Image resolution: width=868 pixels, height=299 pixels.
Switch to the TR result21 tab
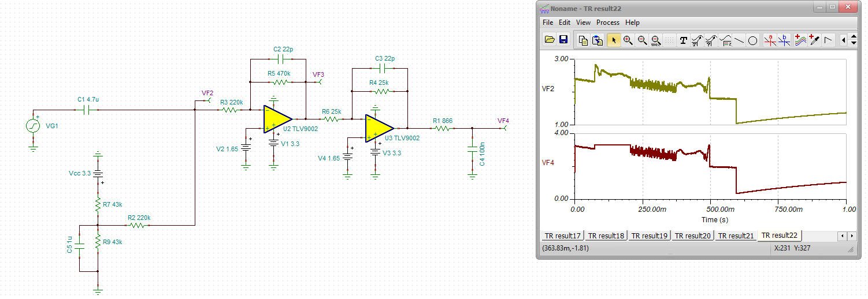coord(736,236)
